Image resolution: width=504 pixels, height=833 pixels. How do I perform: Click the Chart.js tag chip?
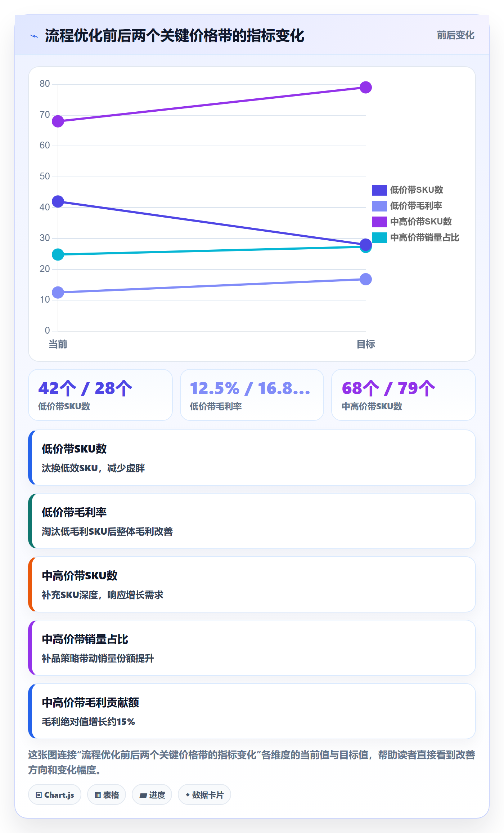click(55, 794)
